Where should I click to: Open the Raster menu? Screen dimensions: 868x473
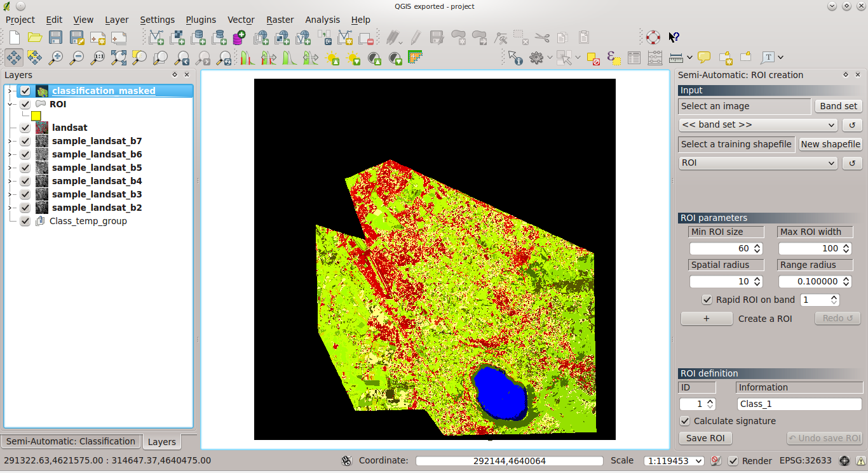pyautogui.click(x=280, y=20)
